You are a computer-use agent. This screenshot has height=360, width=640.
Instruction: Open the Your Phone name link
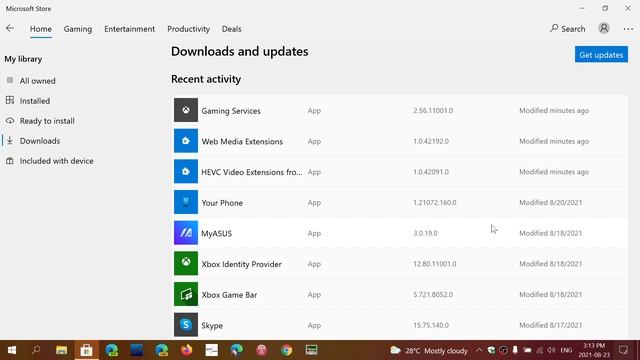(x=222, y=203)
